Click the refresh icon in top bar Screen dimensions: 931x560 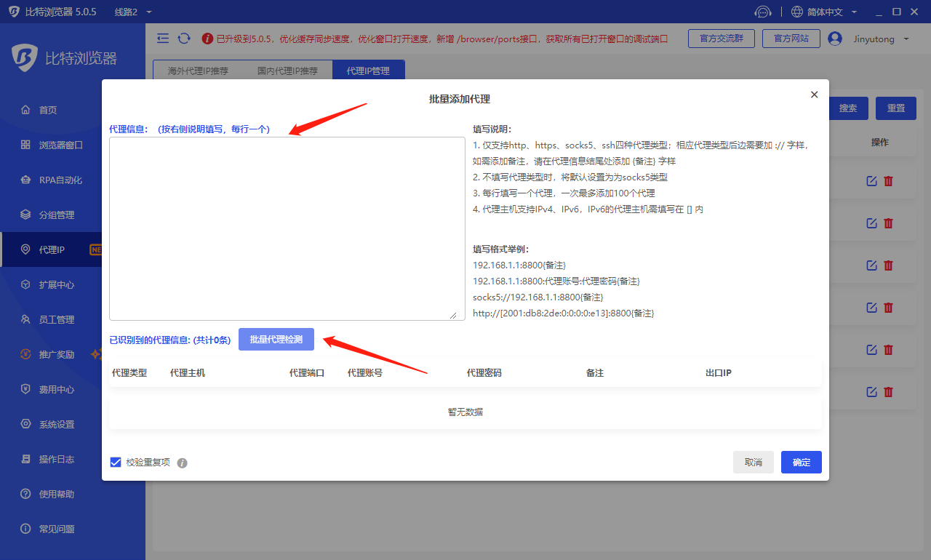[184, 39]
